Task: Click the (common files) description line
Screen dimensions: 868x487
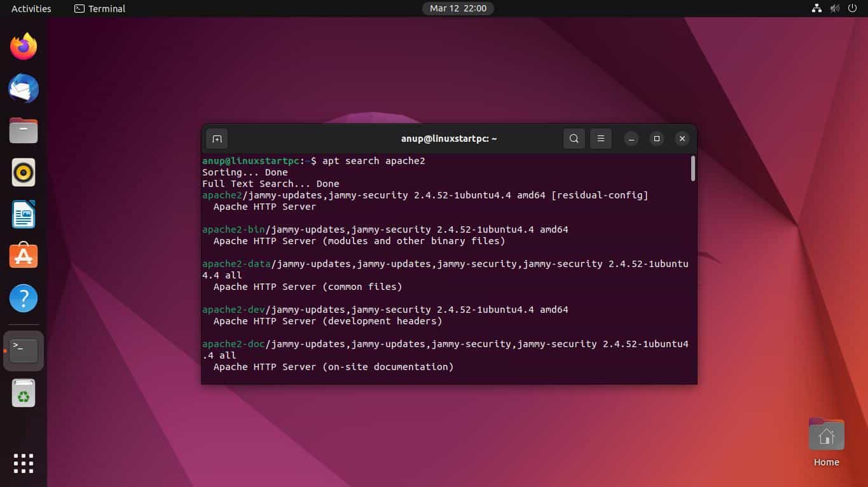Action: pyautogui.click(x=362, y=287)
